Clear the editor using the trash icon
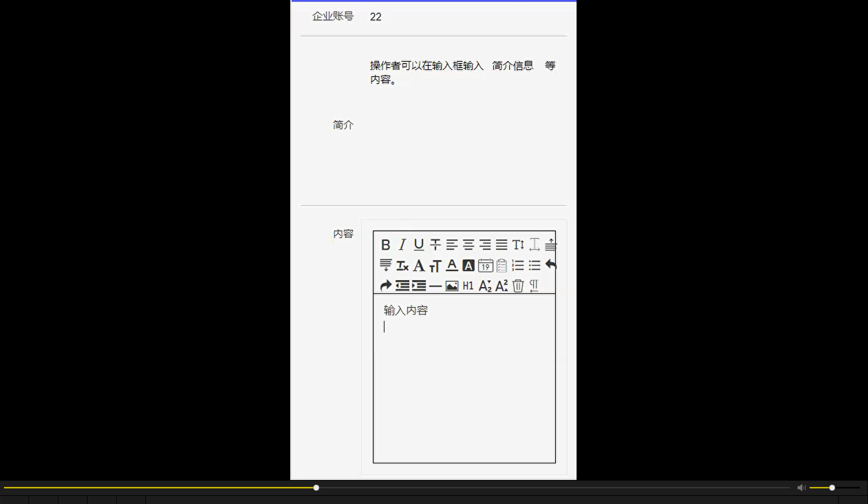Image resolution: width=868 pixels, height=504 pixels. [518, 285]
